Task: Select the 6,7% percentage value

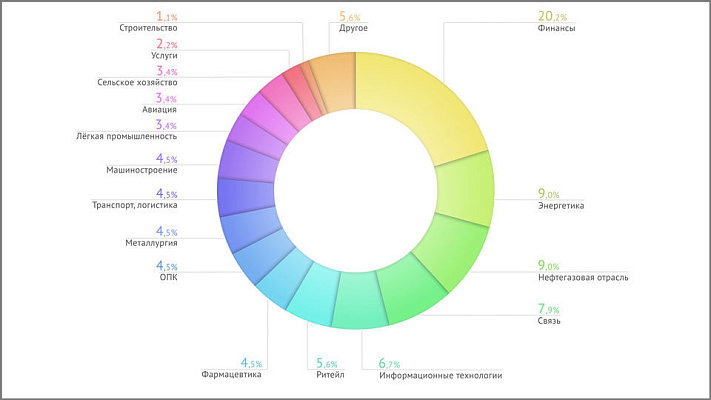Action: [x=389, y=363]
